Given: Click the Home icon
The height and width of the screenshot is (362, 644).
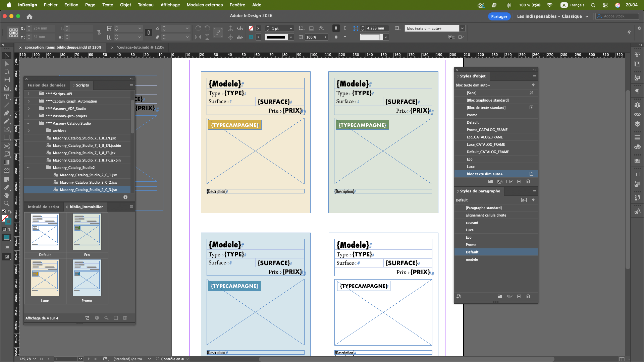Looking at the screenshot, I should (30, 16).
